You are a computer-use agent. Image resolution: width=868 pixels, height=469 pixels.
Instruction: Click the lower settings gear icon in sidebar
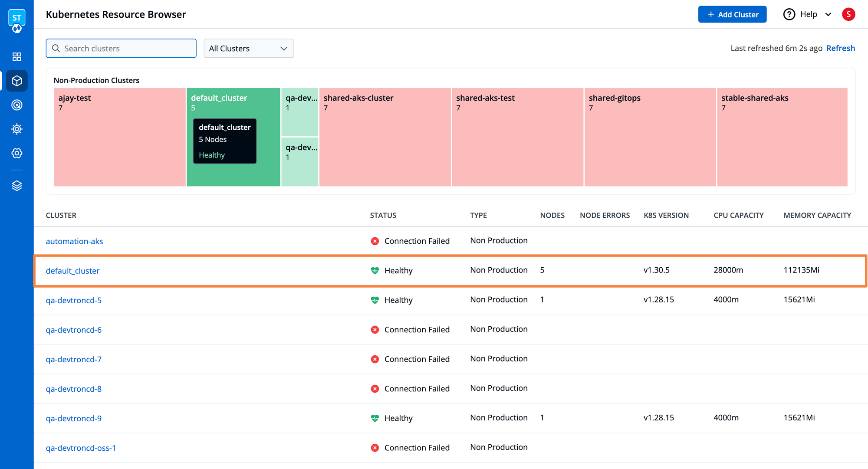16,154
